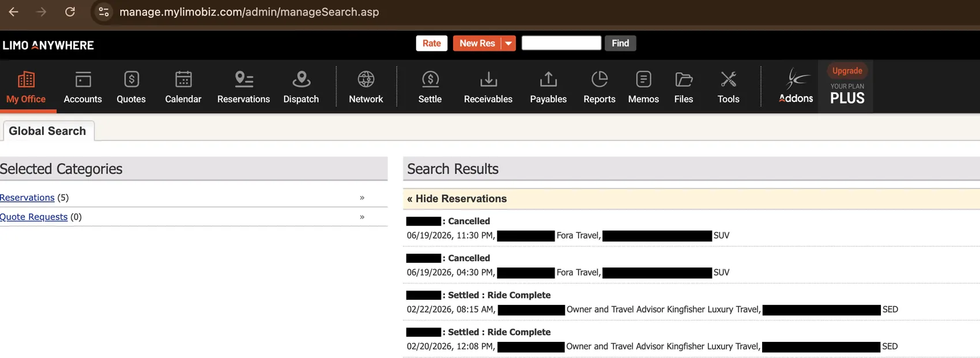Open the Tools wrench icon

[729, 80]
